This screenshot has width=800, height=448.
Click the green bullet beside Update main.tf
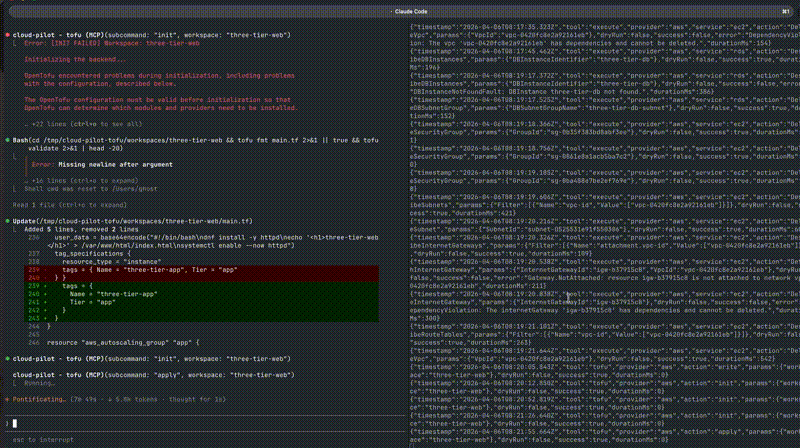coord(5,220)
